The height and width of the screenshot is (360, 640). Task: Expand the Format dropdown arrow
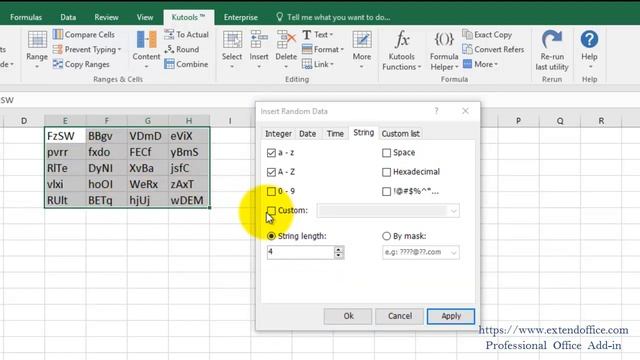(342, 49)
